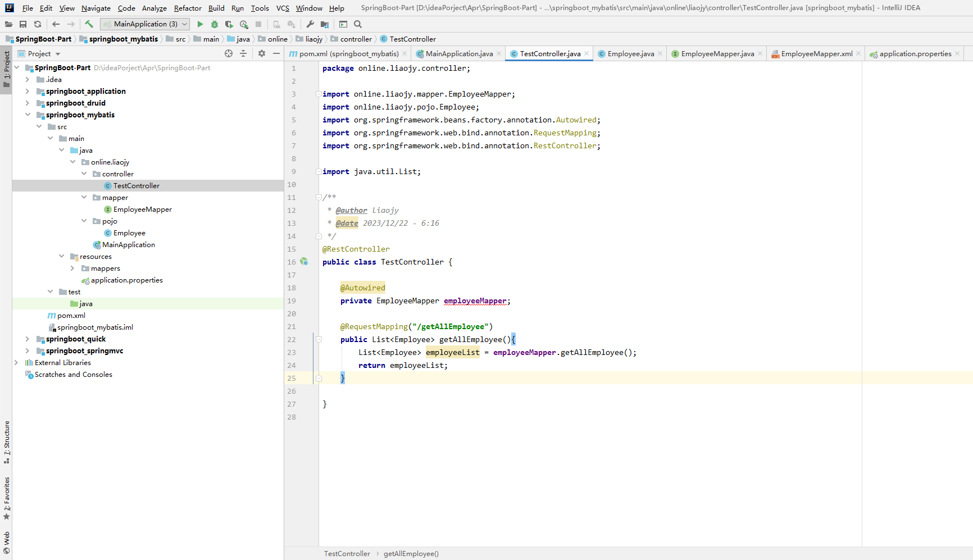Image resolution: width=973 pixels, height=560 pixels.
Task: Switch to Employee.java editor tab
Action: pyautogui.click(x=630, y=53)
